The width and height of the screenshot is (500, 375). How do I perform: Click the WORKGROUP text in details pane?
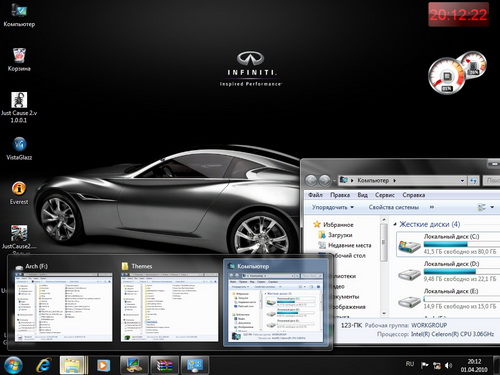(429, 325)
